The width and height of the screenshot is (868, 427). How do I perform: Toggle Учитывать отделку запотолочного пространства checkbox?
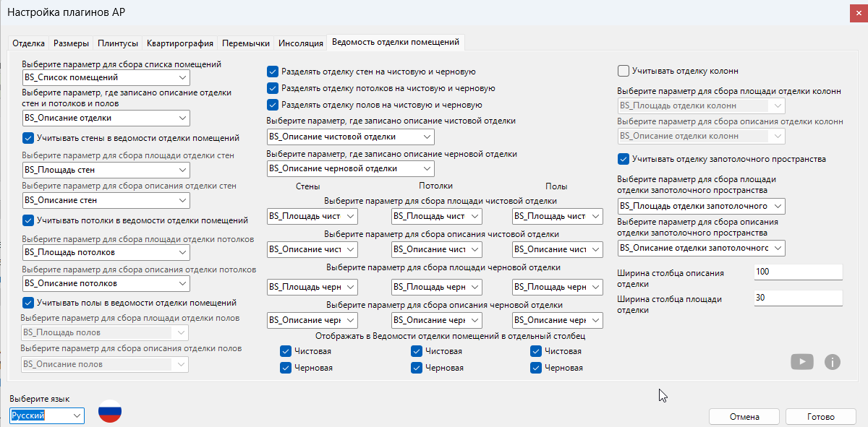(624, 159)
